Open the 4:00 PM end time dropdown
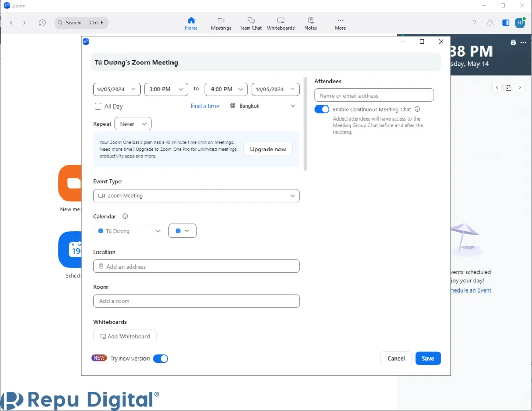This screenshot has height=411, width=532. [x=226, y=89]
